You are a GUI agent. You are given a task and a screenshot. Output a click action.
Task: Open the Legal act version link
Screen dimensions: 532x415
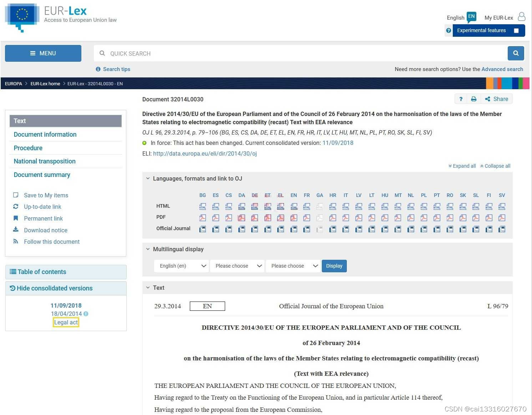[66, 322]
